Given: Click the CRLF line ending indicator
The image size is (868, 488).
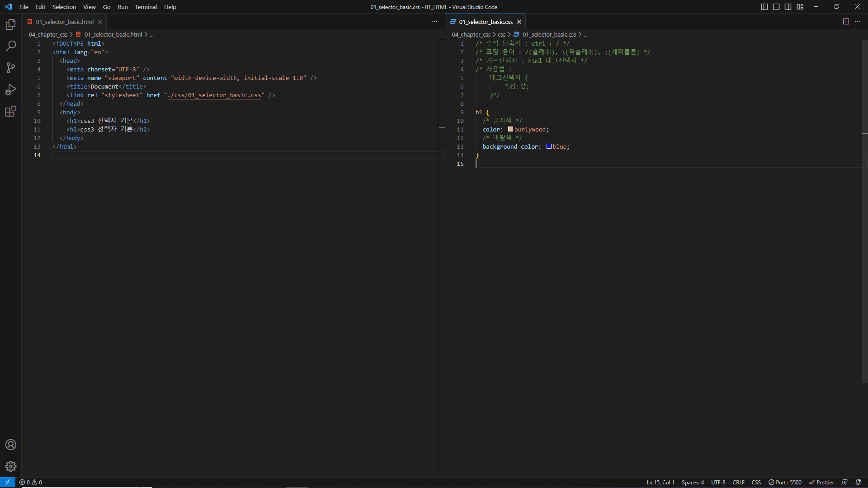Looking at the screenshot, I should point(738,482).
